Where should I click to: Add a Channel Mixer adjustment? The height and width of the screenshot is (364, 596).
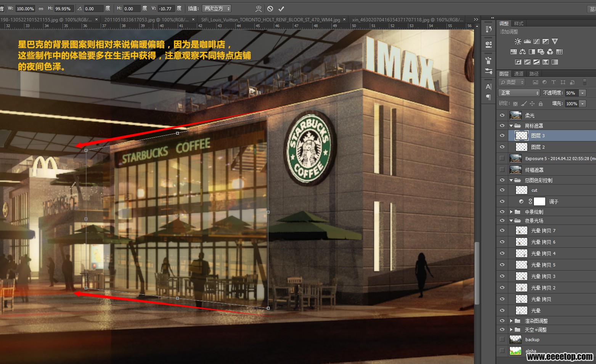click(550, 51)
